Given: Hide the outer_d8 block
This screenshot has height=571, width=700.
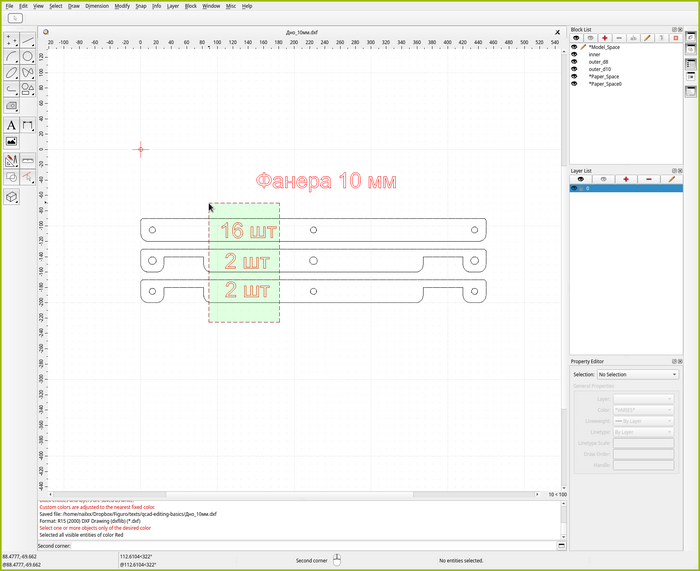Looking at the screenshot, I should pos(574,62).
